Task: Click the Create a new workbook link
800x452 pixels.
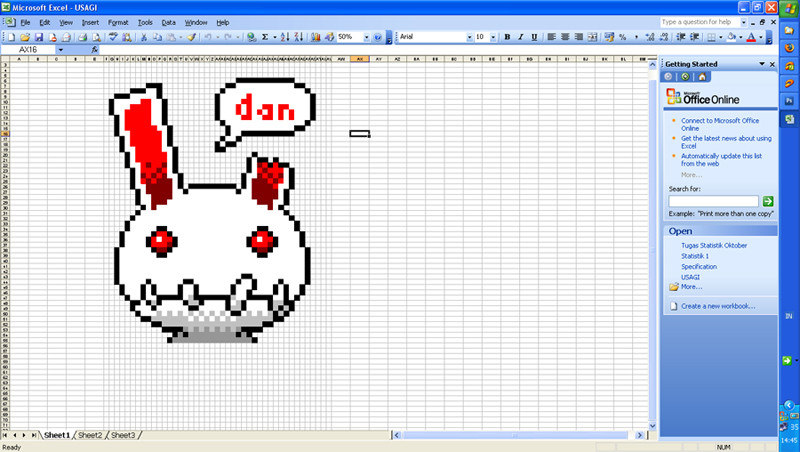Action: coord(718,306)
